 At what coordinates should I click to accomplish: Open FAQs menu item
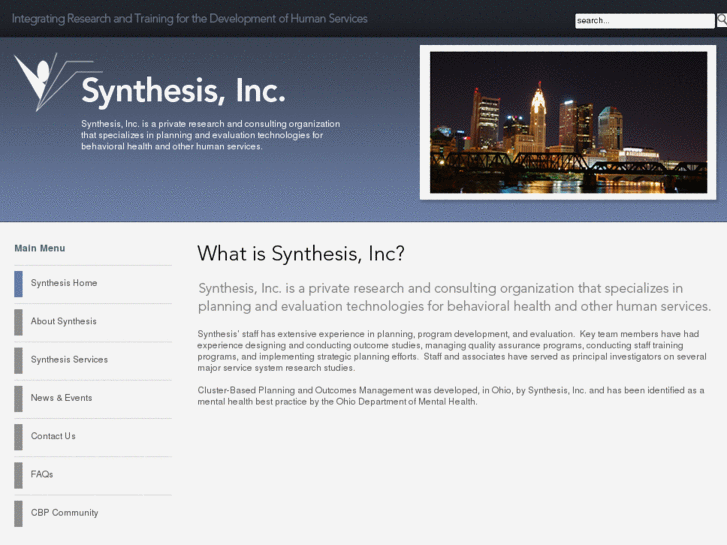point(93,475)
